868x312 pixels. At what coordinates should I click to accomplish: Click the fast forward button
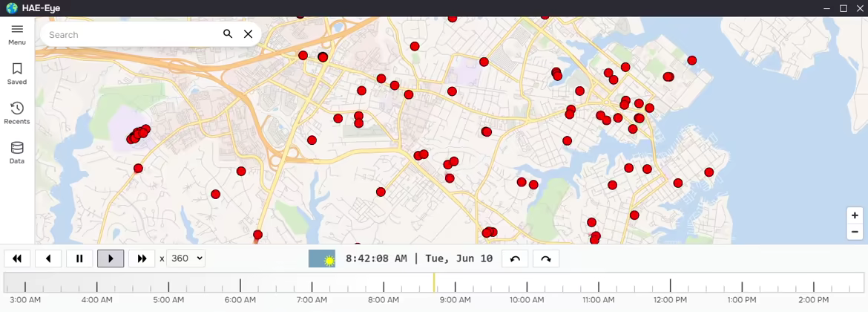coord(142,259)
